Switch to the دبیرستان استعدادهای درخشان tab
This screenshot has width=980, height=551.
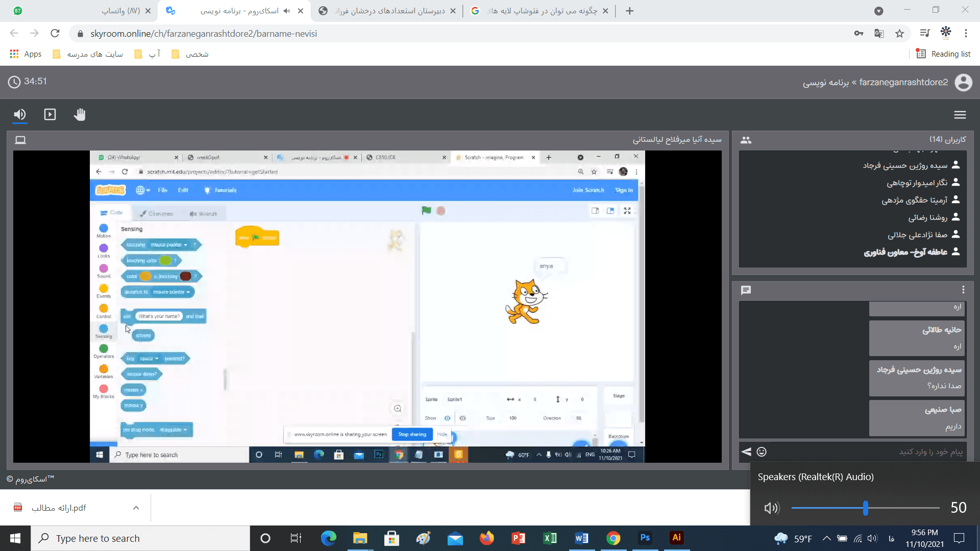[x=388, y=11]
